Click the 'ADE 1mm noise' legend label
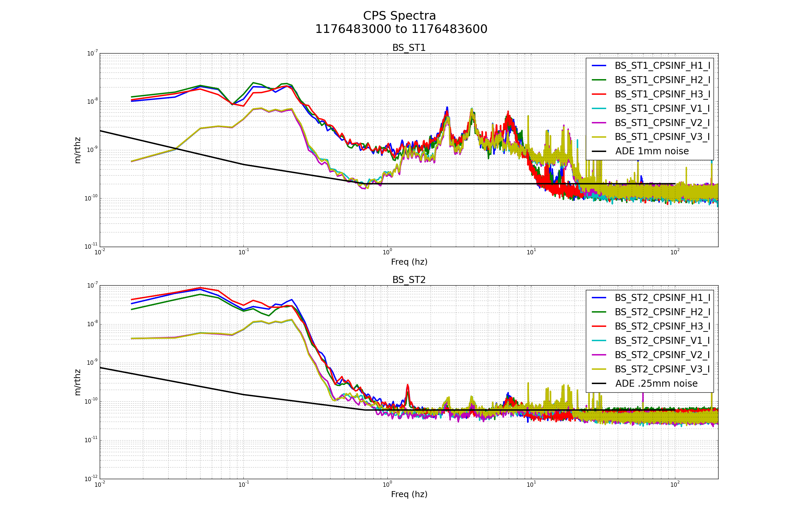This screenshot has height=532, width=798. tap(652, 151)
